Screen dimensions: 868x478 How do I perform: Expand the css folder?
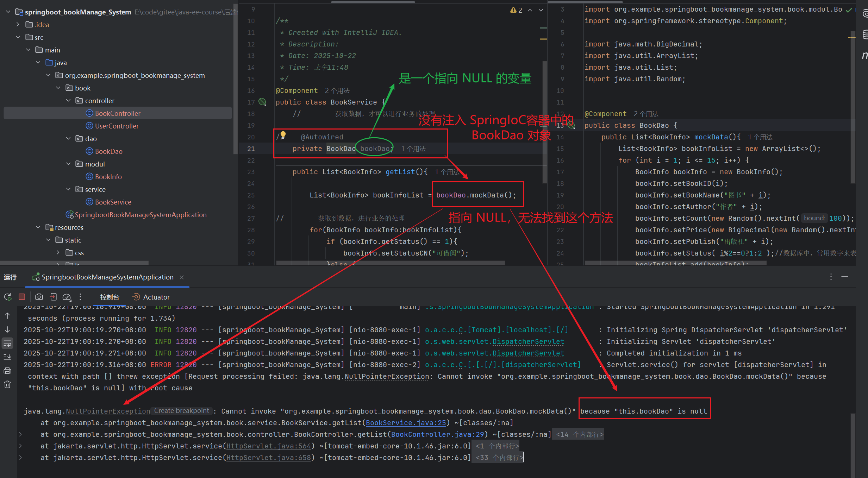(x=58, y=253)
